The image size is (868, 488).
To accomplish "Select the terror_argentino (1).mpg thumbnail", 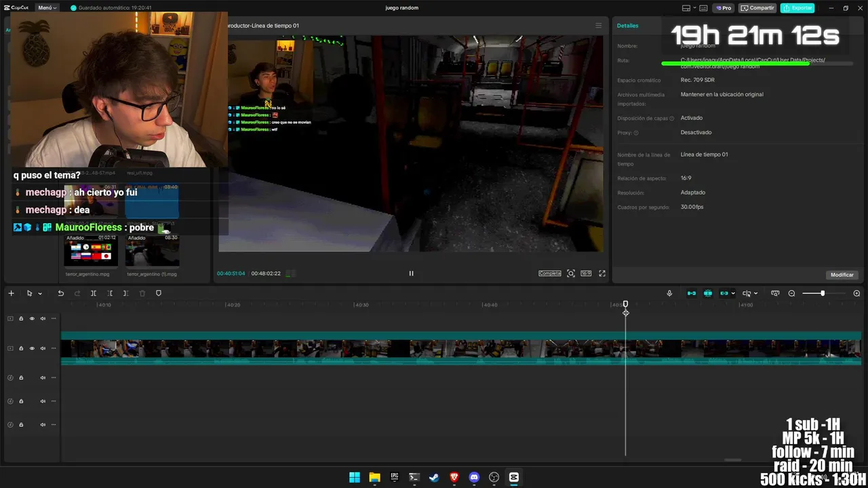I will coord(153,251).
